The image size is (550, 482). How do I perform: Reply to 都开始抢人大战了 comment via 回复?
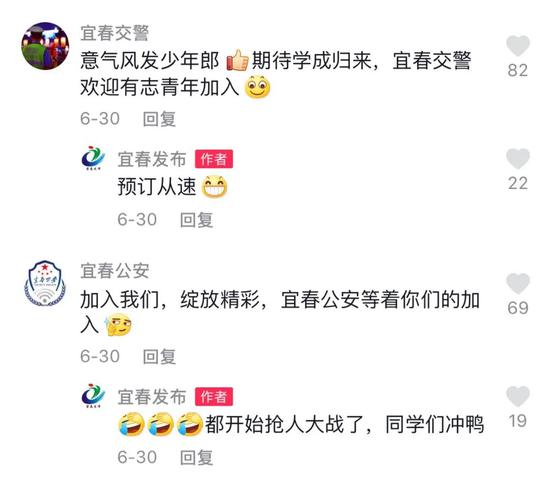tap(196, 457)
